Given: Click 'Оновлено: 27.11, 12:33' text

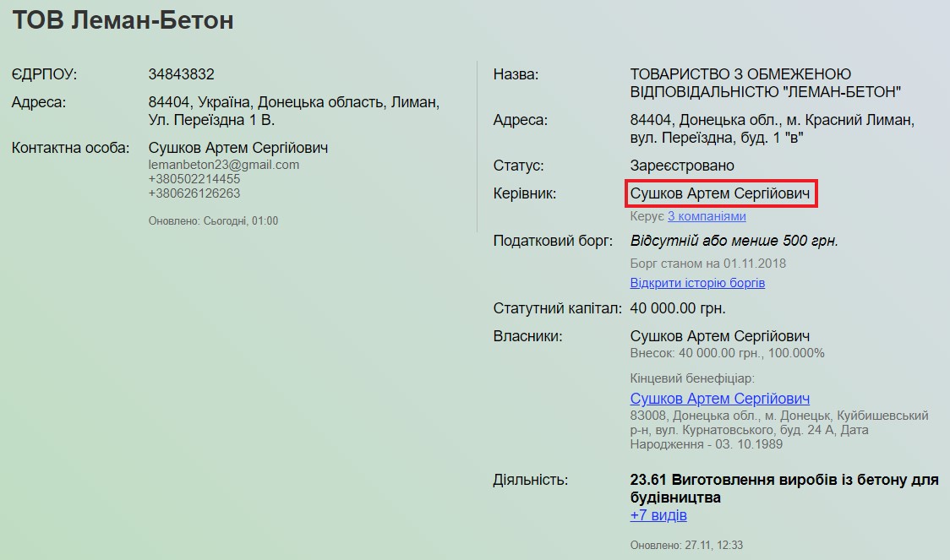Looking at the screenshot, I should (x=686, y=545).
